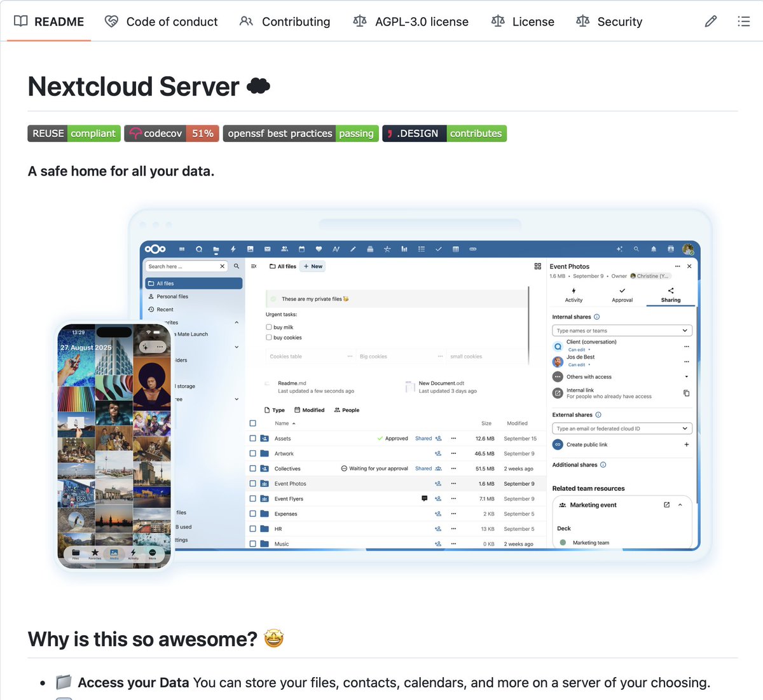Open the Calendar icon in Nextcloud header
Image resolution: width=763 pixels, height=700 pixels.
[302, 249]
